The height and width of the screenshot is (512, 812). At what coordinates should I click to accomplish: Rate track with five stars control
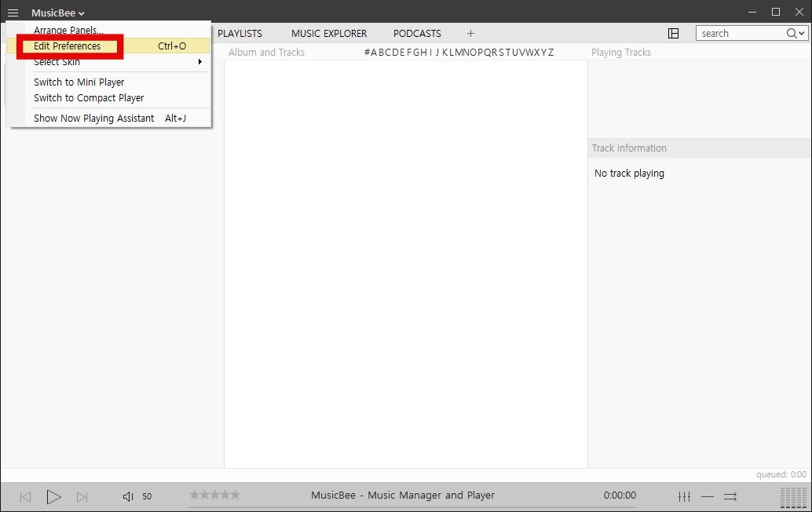214,495
